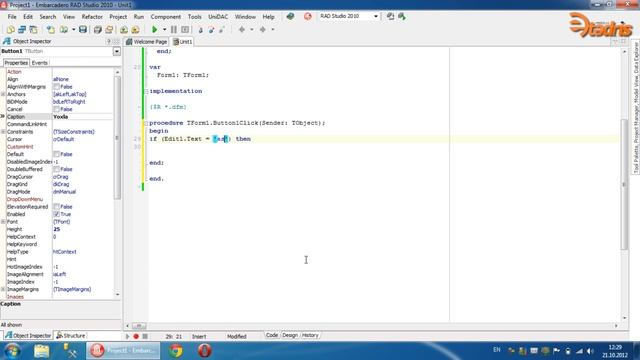Open the File menu
640x360 pixels.
(x=12, y=17)
